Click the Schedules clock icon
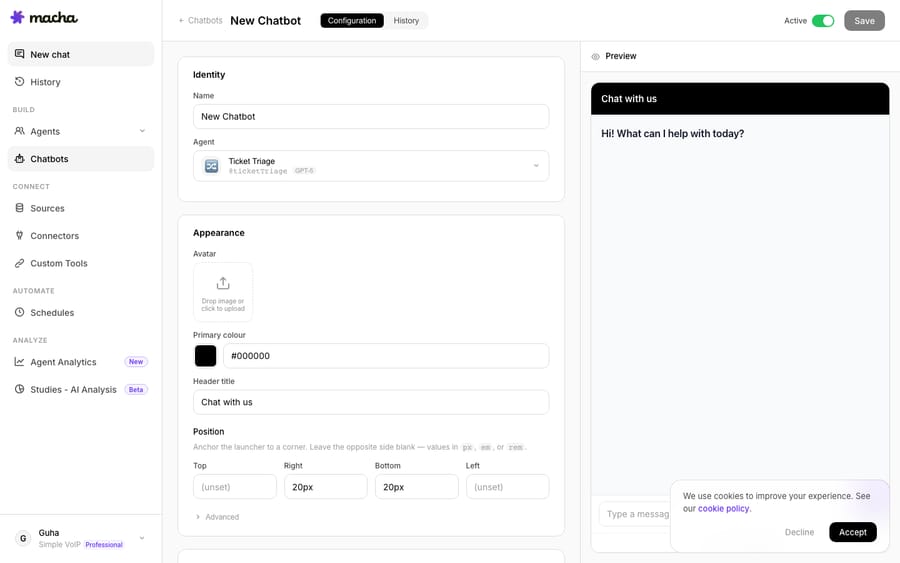This screenshot has width=900, height=563. pyautogui.click(x=20, y=312)
